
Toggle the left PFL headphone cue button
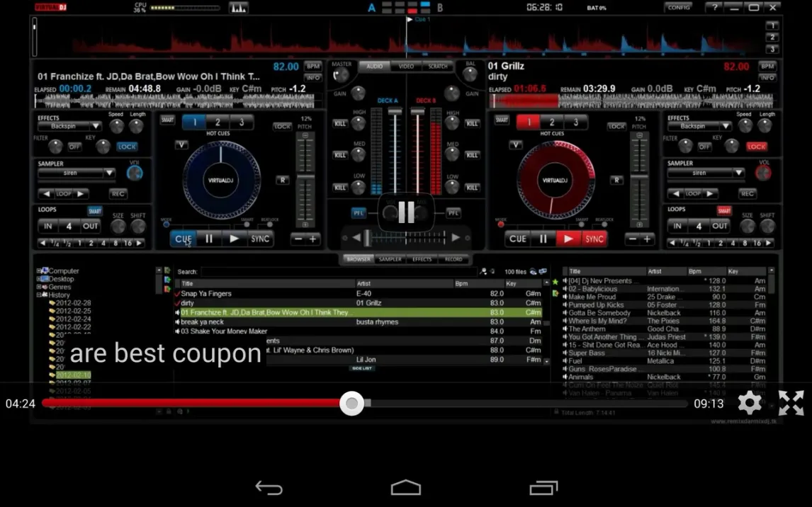click(x=359, y=212)
